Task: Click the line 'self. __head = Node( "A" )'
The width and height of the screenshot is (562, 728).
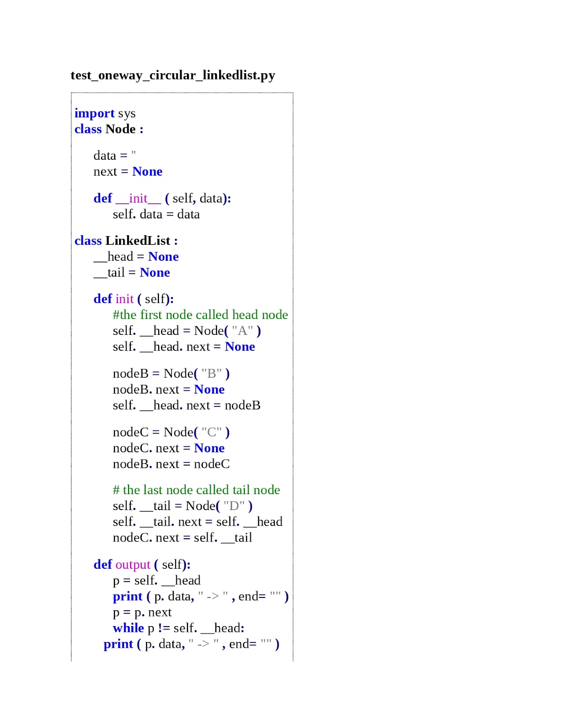Action: 187,331
